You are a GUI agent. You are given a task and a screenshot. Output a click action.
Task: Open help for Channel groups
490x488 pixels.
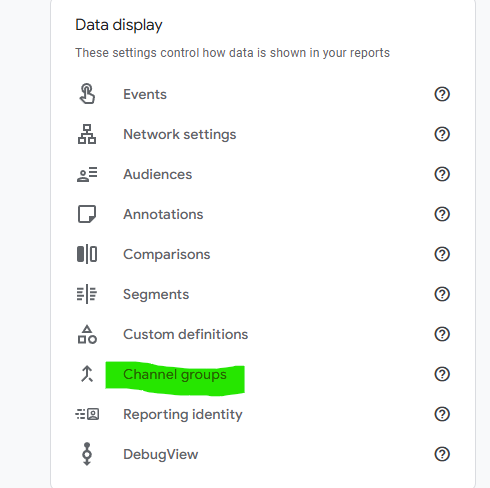(442, 374)
